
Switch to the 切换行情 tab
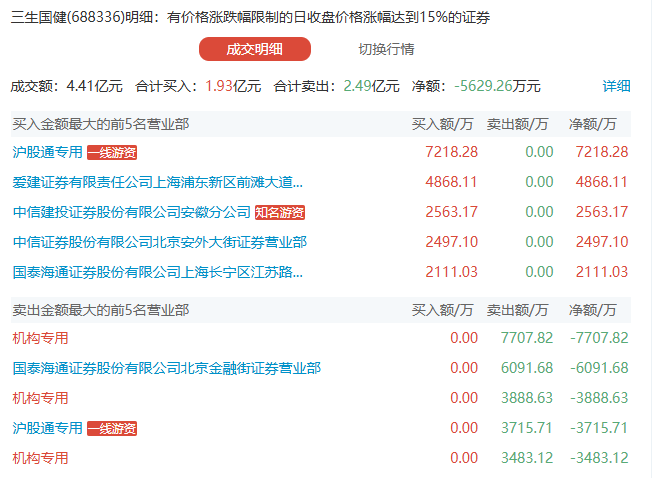pos(386,49)
